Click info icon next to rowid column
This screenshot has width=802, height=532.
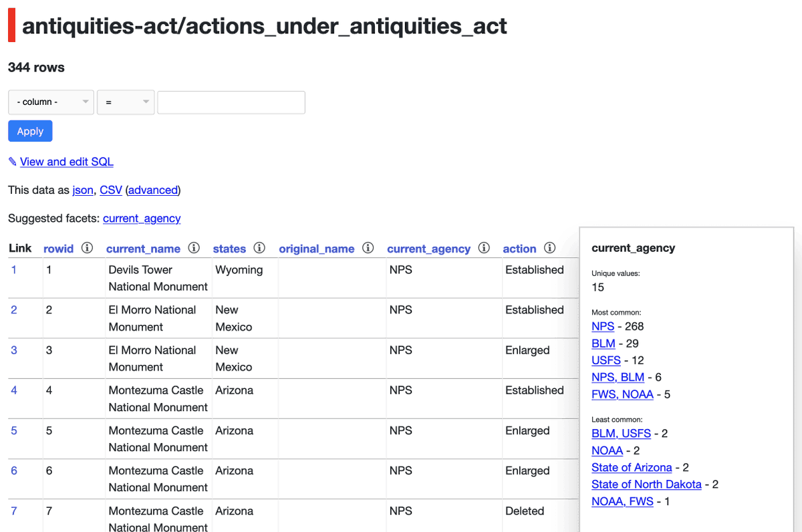pos(87,248)
